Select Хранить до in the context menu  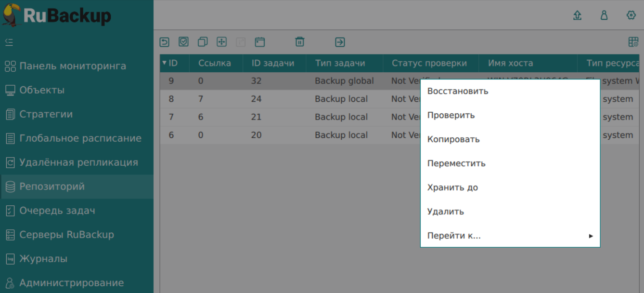452,187
